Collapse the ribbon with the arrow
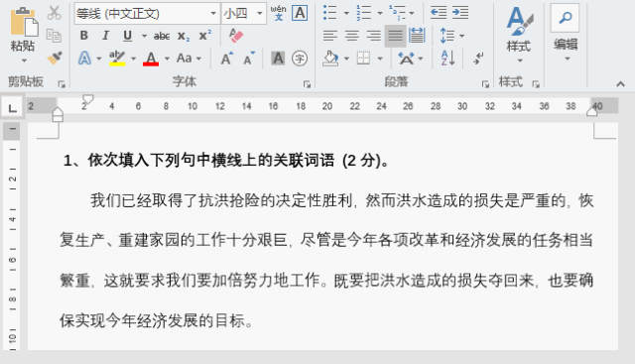635x364 pixels. [620, 84]
